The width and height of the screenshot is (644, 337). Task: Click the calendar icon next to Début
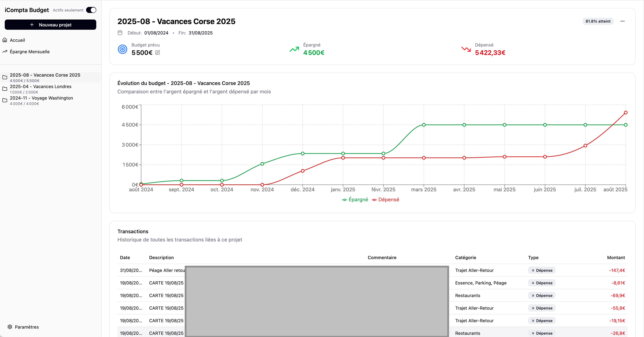tap(120, 33)
